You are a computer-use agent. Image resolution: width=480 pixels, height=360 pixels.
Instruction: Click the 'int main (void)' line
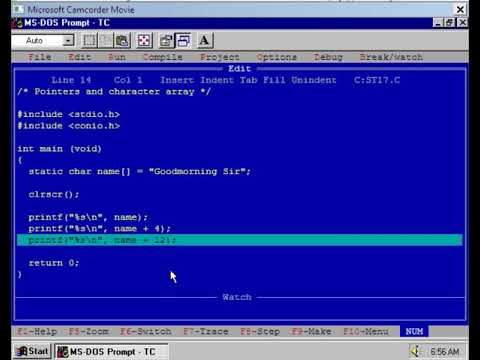[x=59, y=149]
